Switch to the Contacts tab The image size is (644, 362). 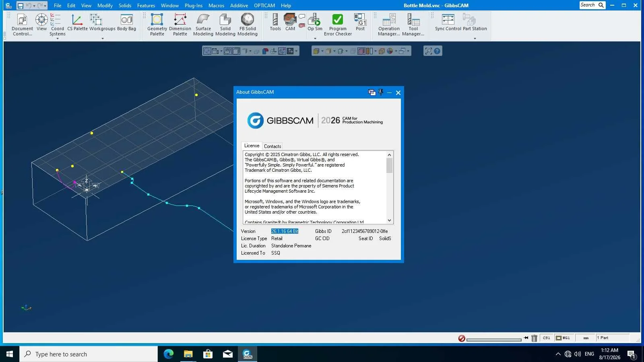[272, 146]
